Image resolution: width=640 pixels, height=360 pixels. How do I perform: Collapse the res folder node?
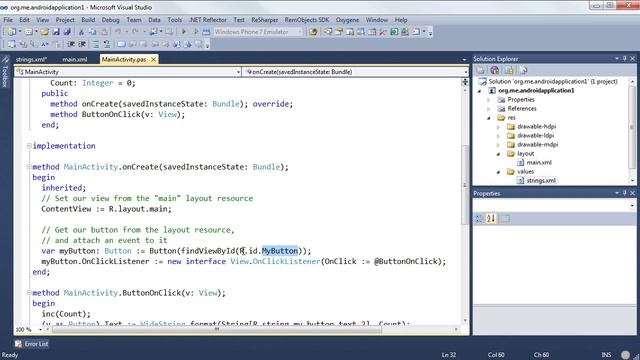489,118
